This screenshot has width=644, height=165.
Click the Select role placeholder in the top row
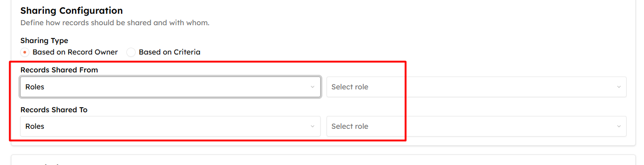350,87
